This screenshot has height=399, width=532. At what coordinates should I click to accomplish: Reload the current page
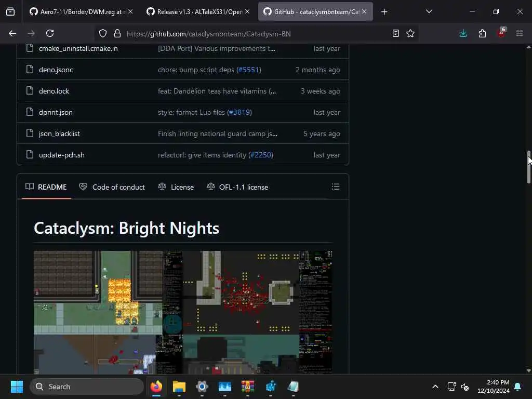[50, 33]
